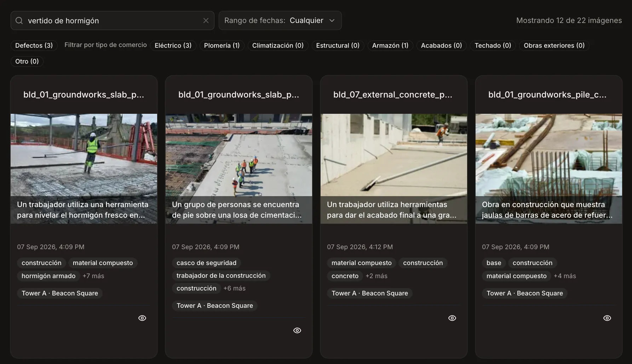Open the bld_01_groundworks_pile_c... card title

(x=547, y=95)
